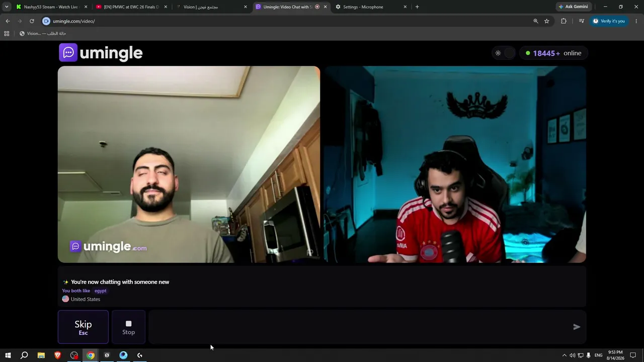Open the Logitech G HUB taskbar icon
This screenshot has width=644, height=362.
coord(140,355)
